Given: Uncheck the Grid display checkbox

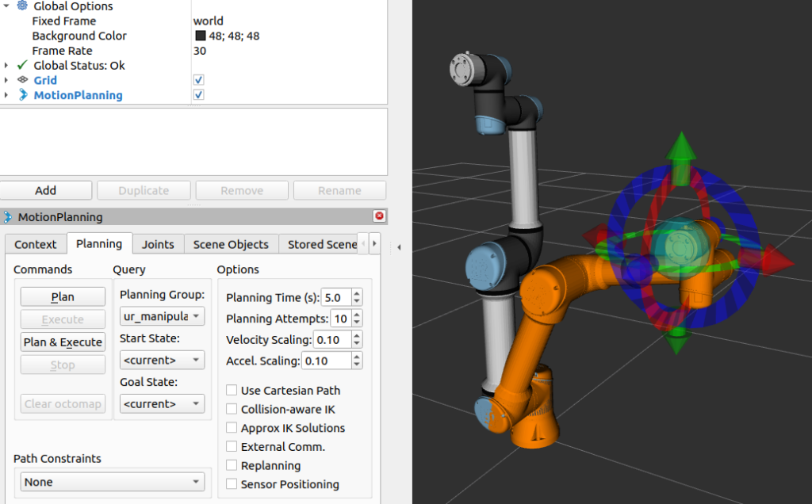Looking at the screenshot, I should tap(199, 80).
